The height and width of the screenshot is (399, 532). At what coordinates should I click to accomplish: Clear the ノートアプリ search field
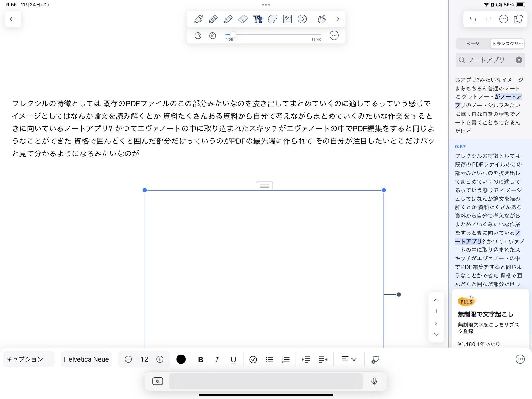coord(519,60)
